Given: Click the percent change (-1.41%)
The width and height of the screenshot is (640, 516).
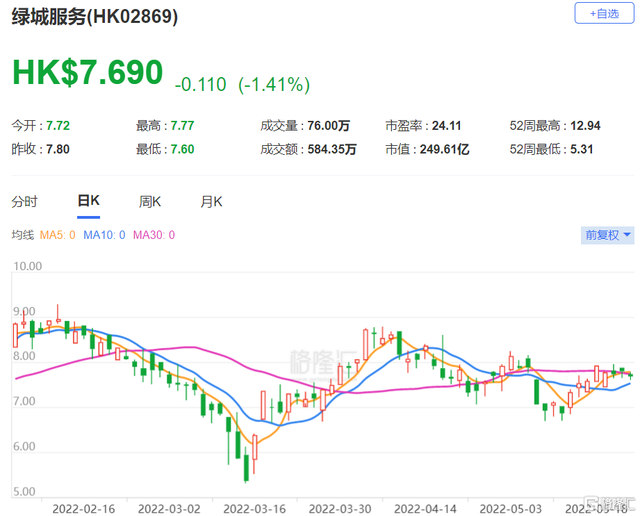Looking at the screenshot, I should point(274,85).
